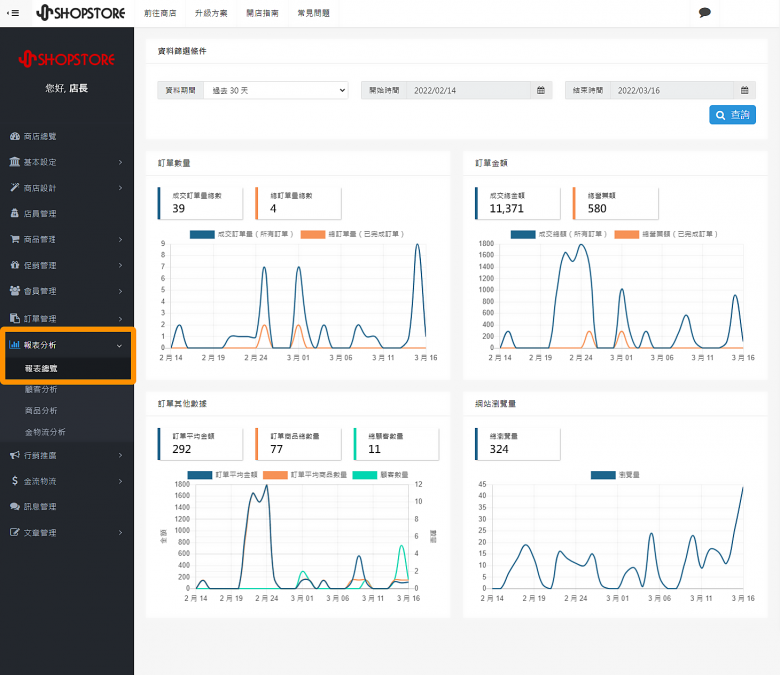Viewport: 780px width, 675px height.
Task: Click the 網站瀏覽量 chart heading
Action: [x=495, y=403]
